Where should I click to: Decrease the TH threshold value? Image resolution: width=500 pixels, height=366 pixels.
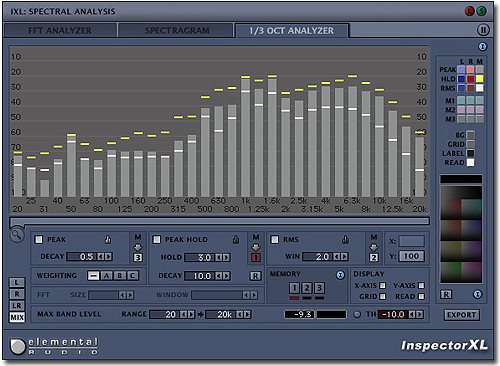412,314
